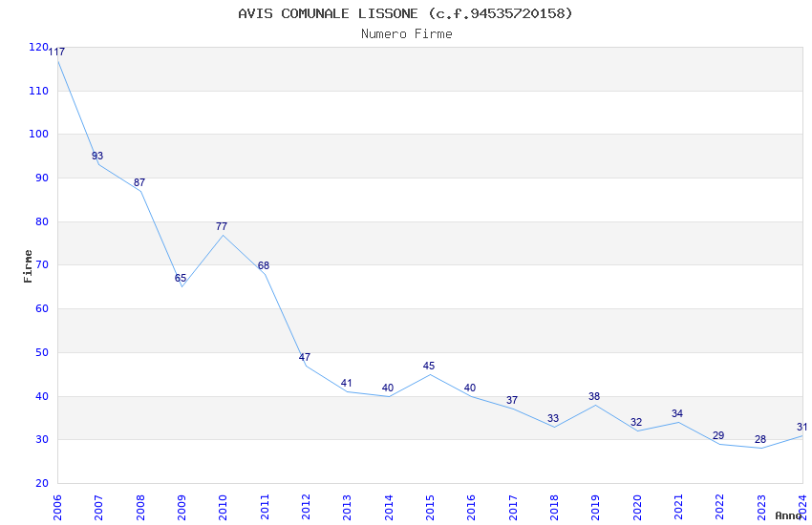Click data label 29 for 2022
The width and height of the screenshot is (812, 525).
[x=718, y=435]
